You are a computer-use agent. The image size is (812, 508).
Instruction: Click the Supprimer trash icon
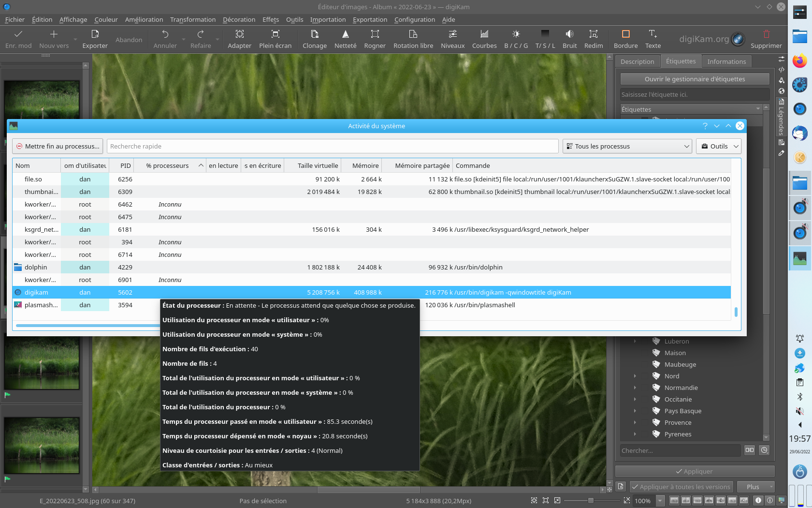tap(766, 34)
